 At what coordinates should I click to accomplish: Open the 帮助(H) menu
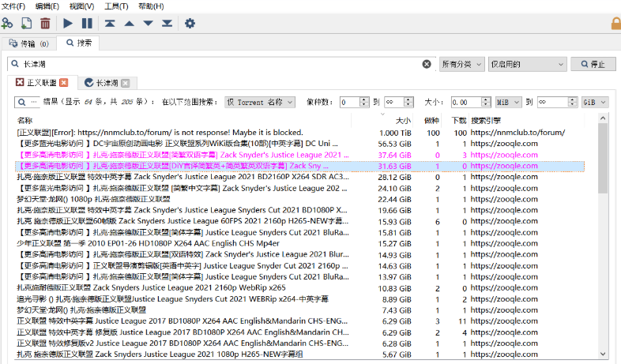151,6
